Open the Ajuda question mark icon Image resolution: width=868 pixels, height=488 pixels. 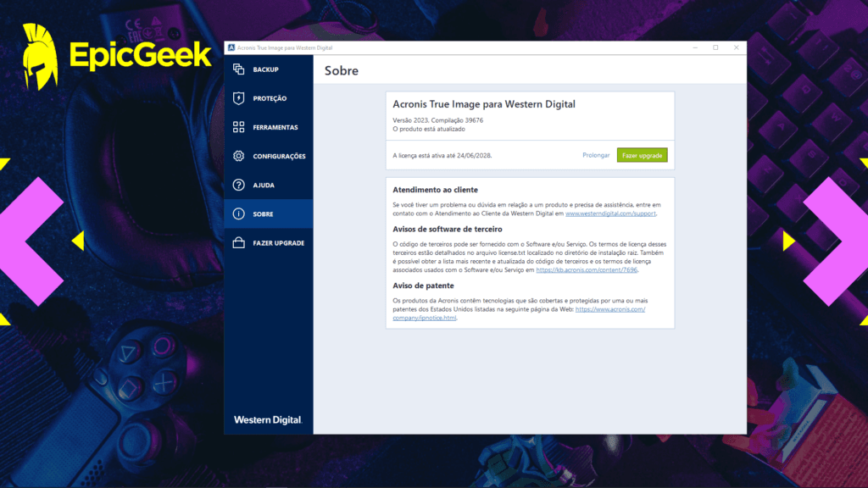[x=238, y=185]
